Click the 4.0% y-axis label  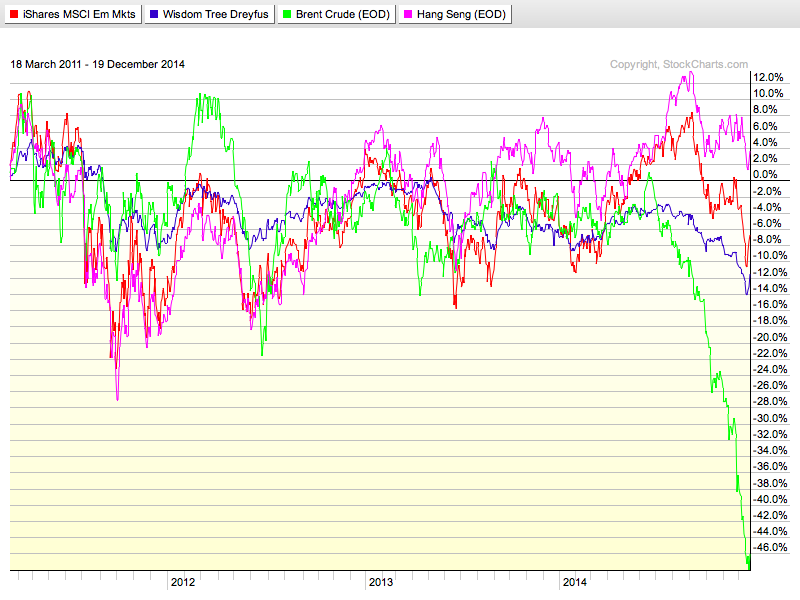(x=765, y=142)
